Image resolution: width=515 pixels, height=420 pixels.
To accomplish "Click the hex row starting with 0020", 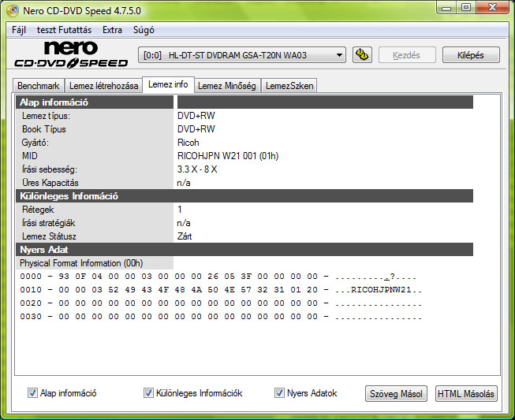I will pos(221,303).
